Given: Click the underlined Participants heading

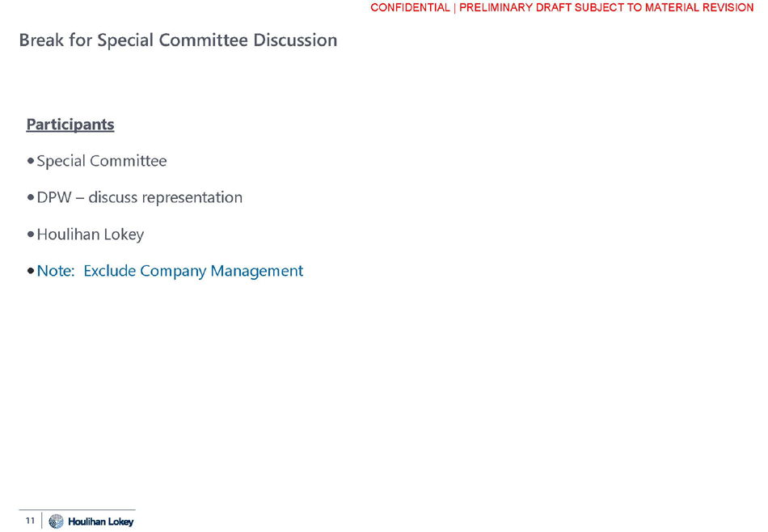Looking at the screenshot, I should (70, 125).
